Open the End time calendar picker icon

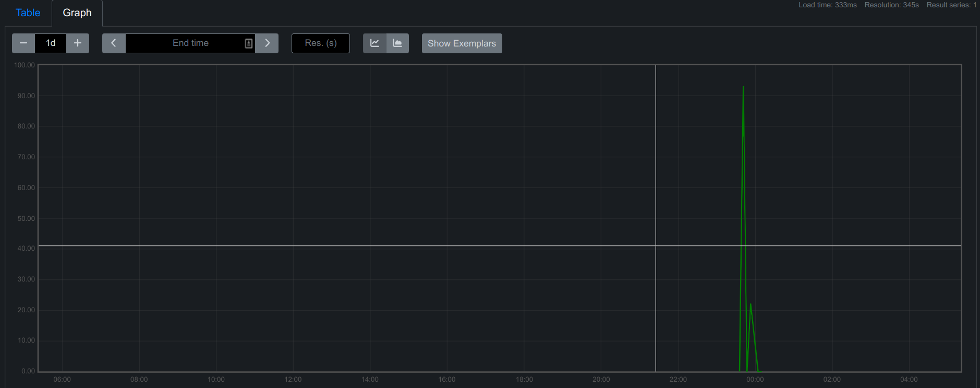tap(249, 43)
